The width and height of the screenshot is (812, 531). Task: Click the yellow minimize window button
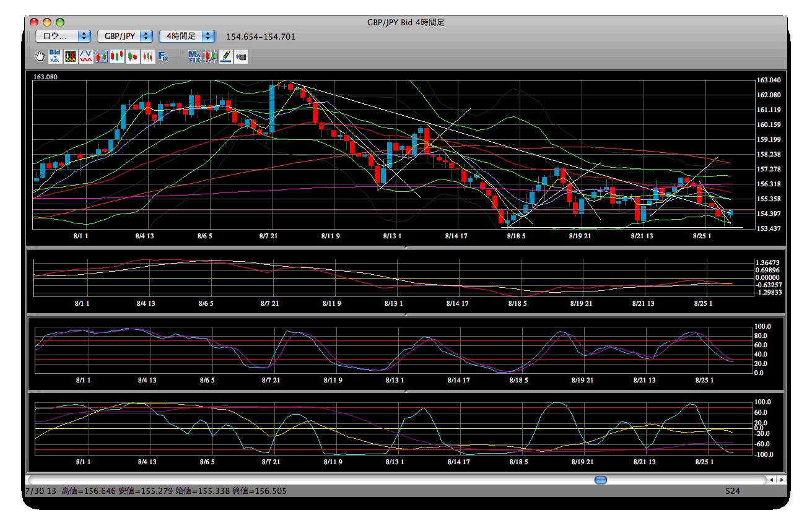coord(47,22)
